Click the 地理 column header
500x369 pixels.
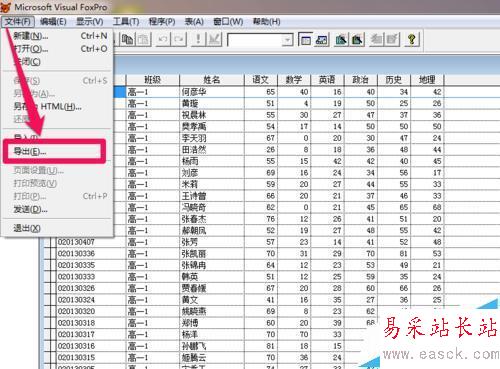[427, 80]
